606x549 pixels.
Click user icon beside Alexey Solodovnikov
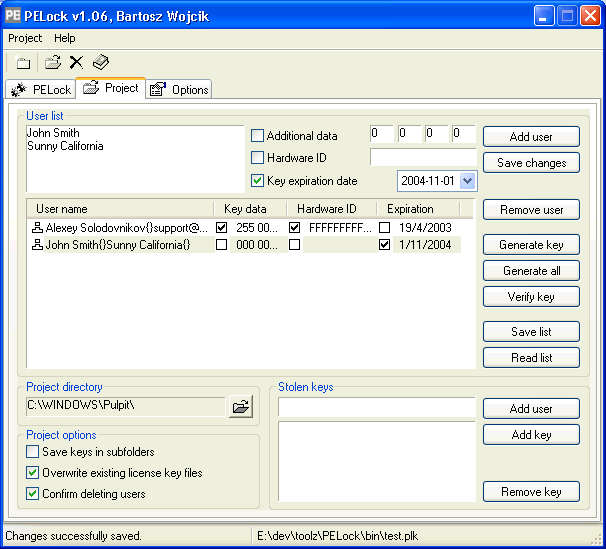pos(37,228)
